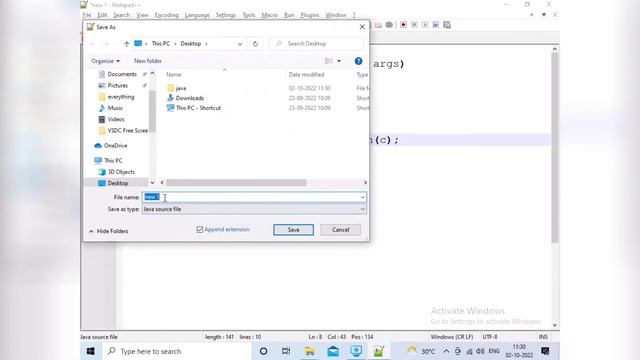Open Language menu in Notepad++

(x=197, y=15)
